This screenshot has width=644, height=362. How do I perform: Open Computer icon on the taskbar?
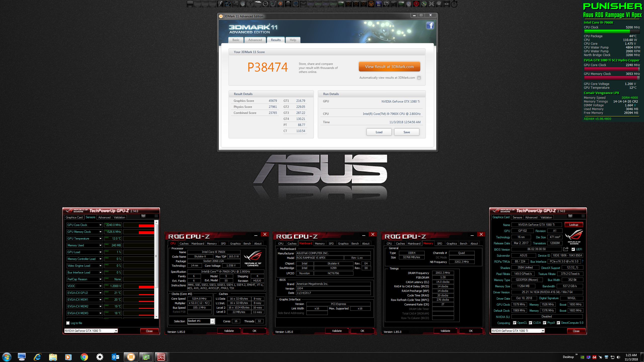click(22, 357)
